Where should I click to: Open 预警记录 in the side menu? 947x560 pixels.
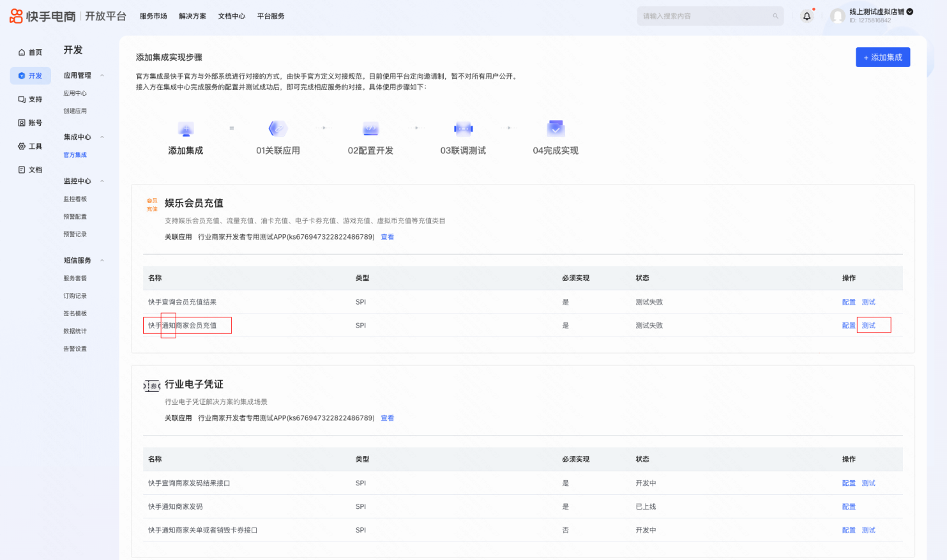click(x=75, y=234)
